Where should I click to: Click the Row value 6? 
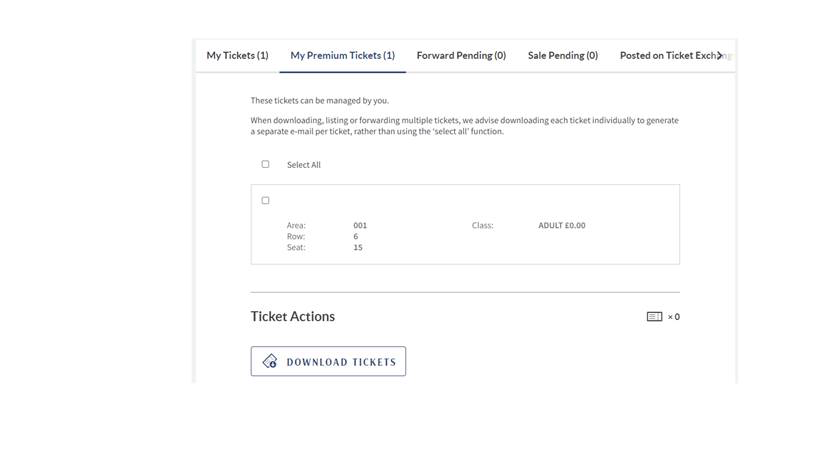[x=355, y=237]
